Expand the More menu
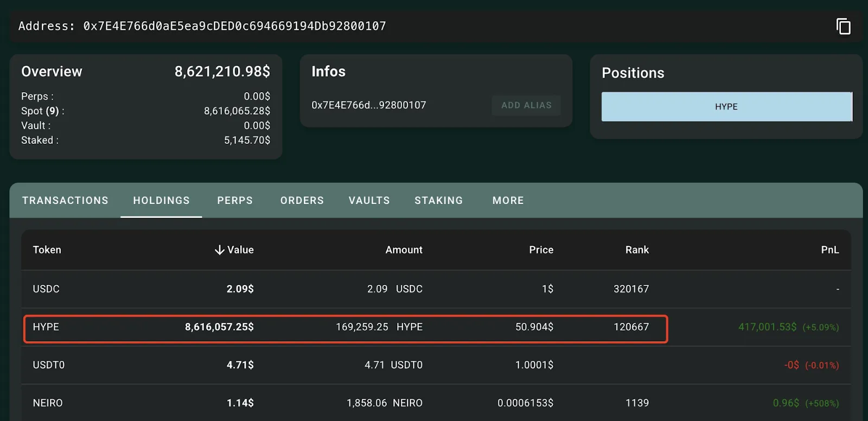This screenshot has height=421, width=868. [x=508, y=201]
